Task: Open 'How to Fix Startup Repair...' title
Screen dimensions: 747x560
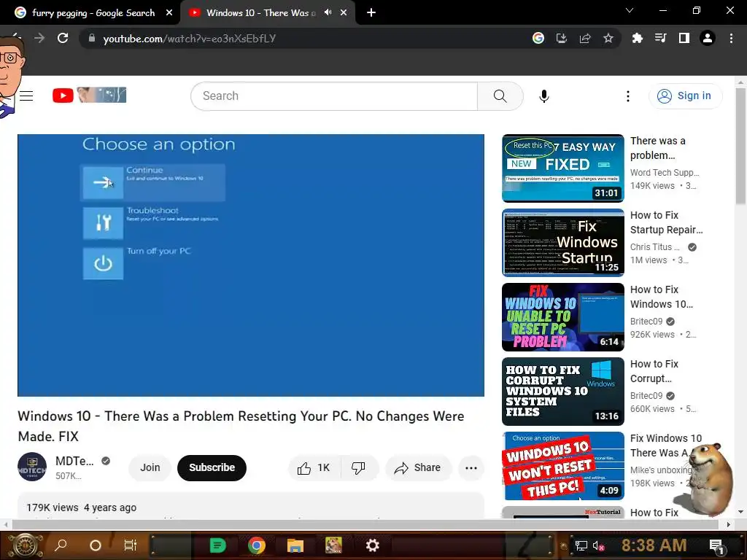Action: tap(667, 222)
